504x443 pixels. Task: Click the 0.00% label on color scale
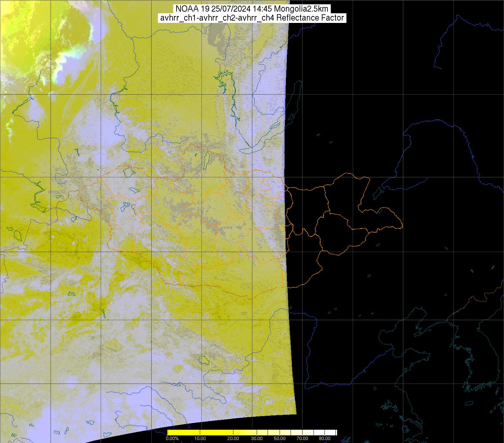coord(172,438)
